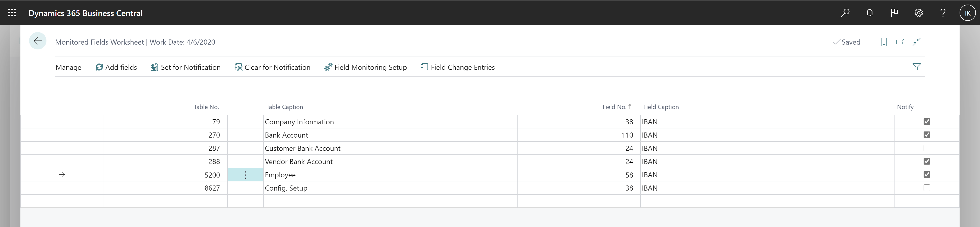Screen dimensions: 980x227
Task: Open the Manage menu
Action: point(68,67)
